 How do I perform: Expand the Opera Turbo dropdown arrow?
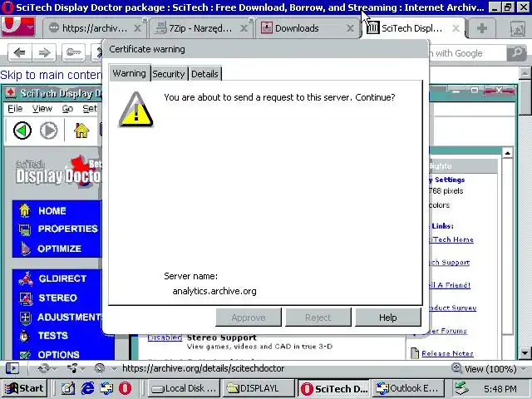pos(114,369)
